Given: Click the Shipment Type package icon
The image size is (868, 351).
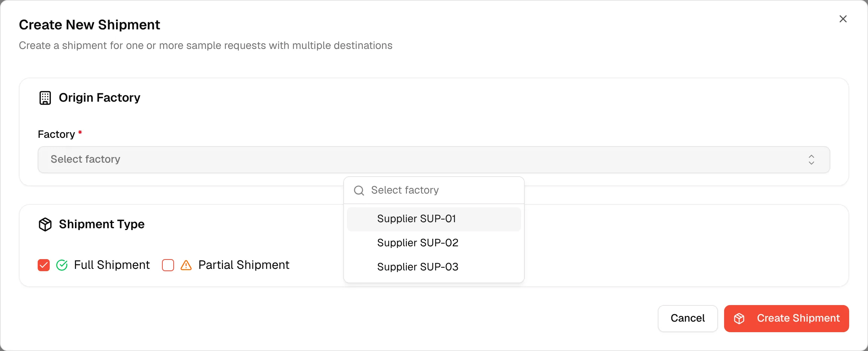Looking at the screenshot, I should point(45,224).
